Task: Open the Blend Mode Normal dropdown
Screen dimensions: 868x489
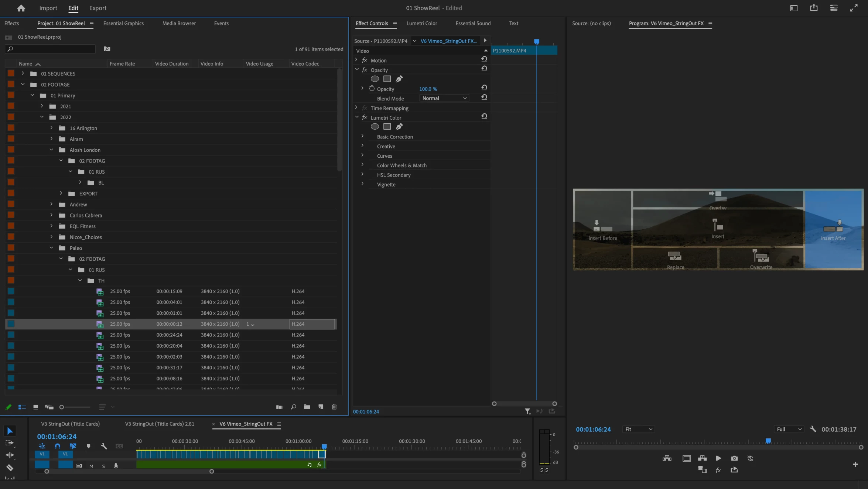Action: pyautogui.click(x=444, y=98)
